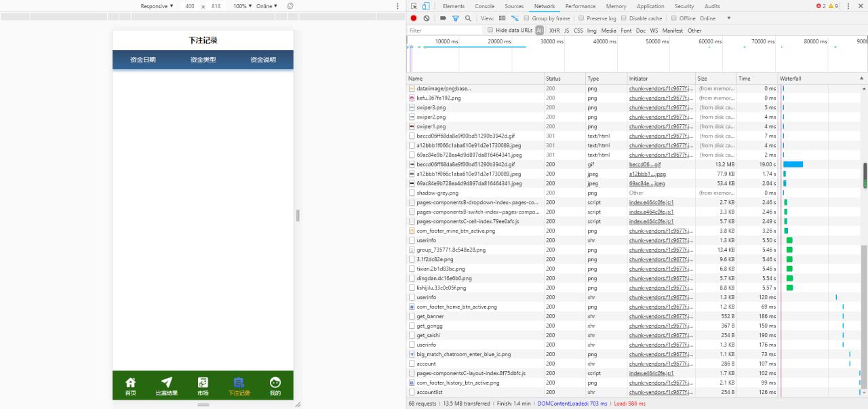Toggle device toolbar icon in DevTools
868x409 pixels.
point(426,6)
